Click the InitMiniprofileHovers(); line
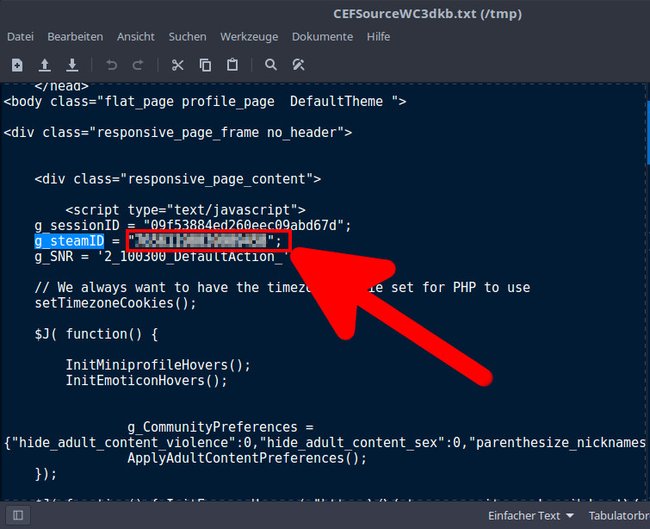This screenshot has height=529, width=650. [x=158, y=365]
